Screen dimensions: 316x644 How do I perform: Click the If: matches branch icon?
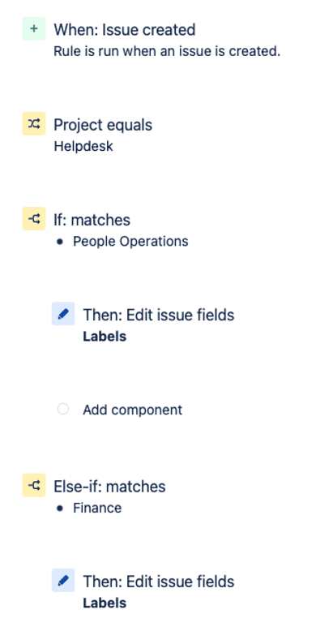[34, 219]
